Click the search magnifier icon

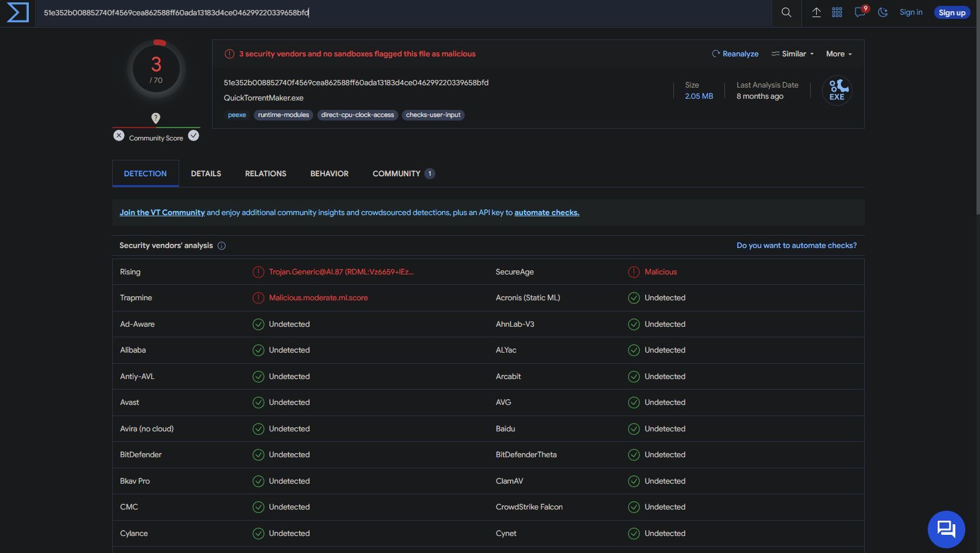(x=786, y=12)
